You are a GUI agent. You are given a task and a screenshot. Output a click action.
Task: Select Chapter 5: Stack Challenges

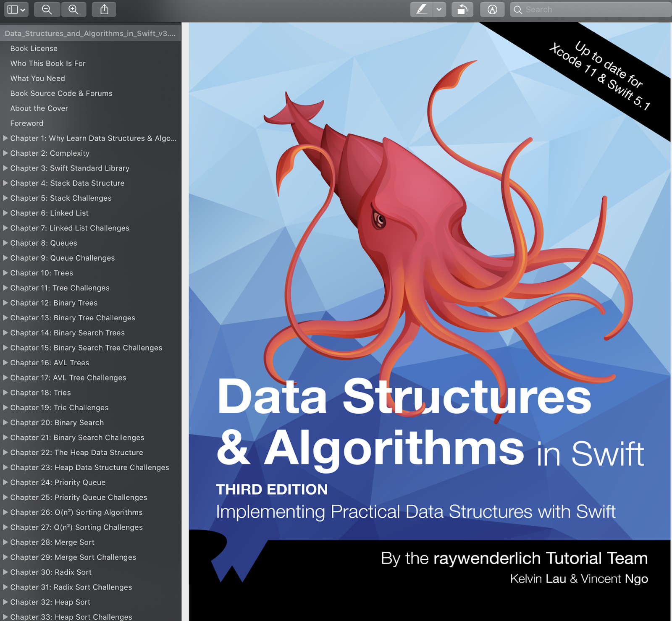(x=61, y=198)
